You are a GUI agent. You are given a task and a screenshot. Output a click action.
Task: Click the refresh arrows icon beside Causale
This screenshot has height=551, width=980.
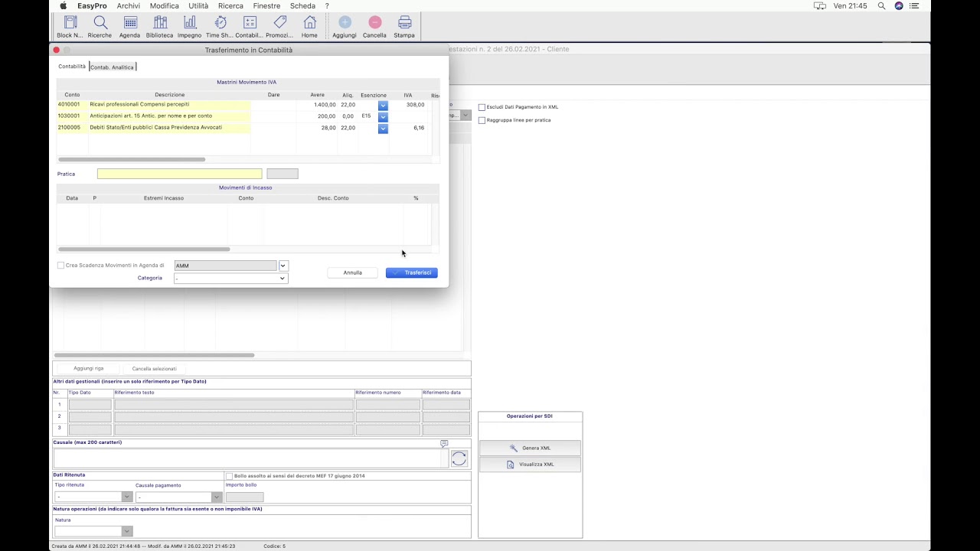point(459,458)
